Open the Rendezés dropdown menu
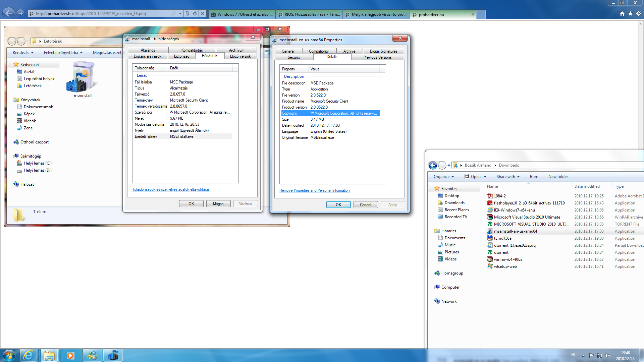Screen dimensions: 644x362 (23, 53)
